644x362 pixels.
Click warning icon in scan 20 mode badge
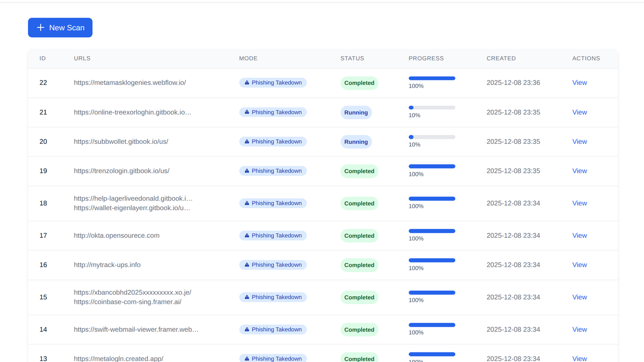pyautogui.click(x=247, y=141)
